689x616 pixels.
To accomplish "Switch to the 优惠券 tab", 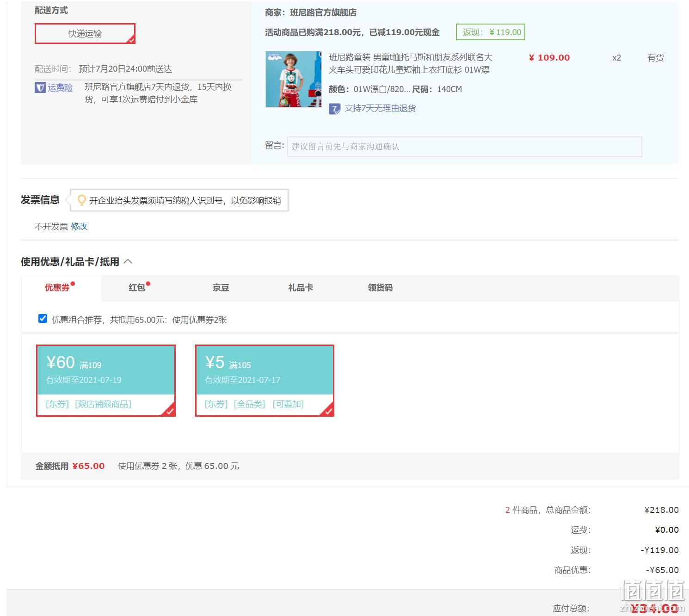I will coord(61,288).
